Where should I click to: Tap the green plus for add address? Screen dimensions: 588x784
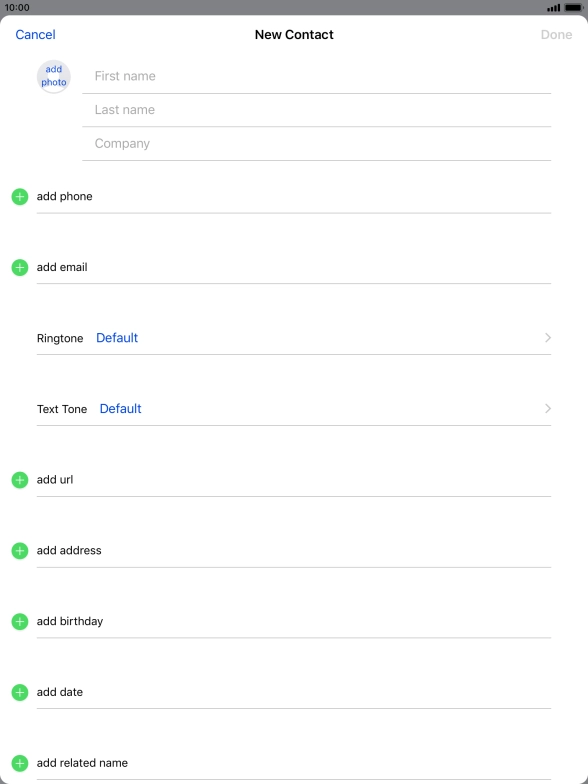tap(20, 551)
